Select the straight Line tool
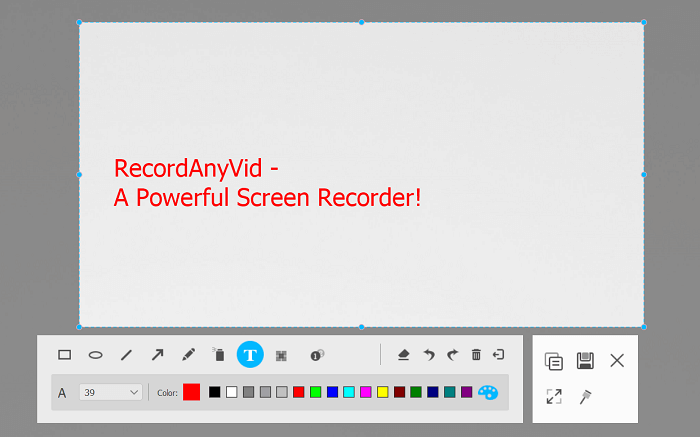This screenshot has width=700, height=437. point(126,355)
